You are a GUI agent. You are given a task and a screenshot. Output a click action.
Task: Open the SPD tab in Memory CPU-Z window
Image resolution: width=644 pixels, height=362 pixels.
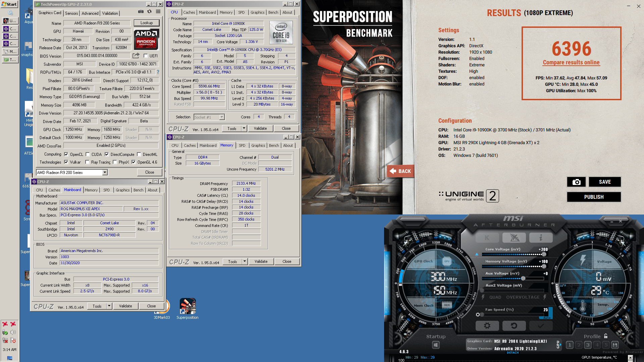coord(242,145)
